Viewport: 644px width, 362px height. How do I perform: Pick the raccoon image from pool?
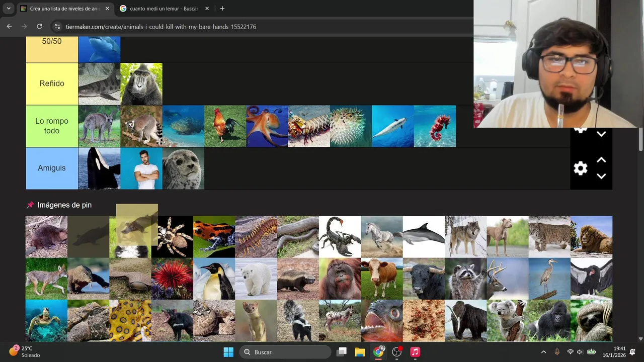coord(465,279)
